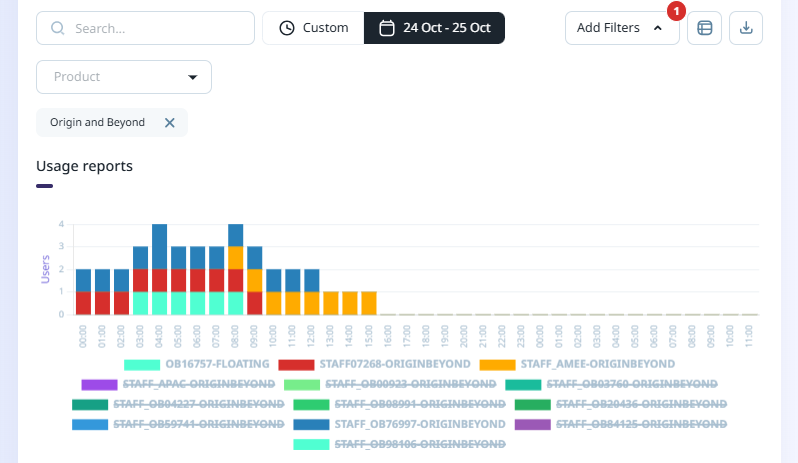Toggle STAFF07268-ORIGINBEYOND legend series
798x463 pixels.
point(380,364)
